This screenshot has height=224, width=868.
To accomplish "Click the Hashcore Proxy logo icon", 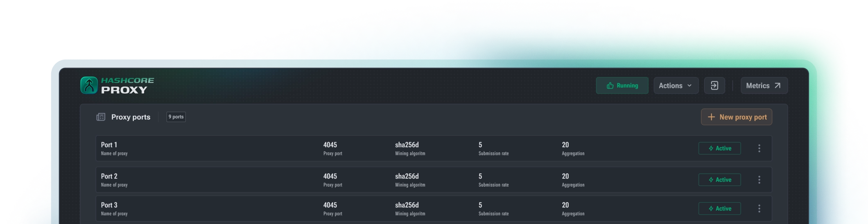I will 89,85.
